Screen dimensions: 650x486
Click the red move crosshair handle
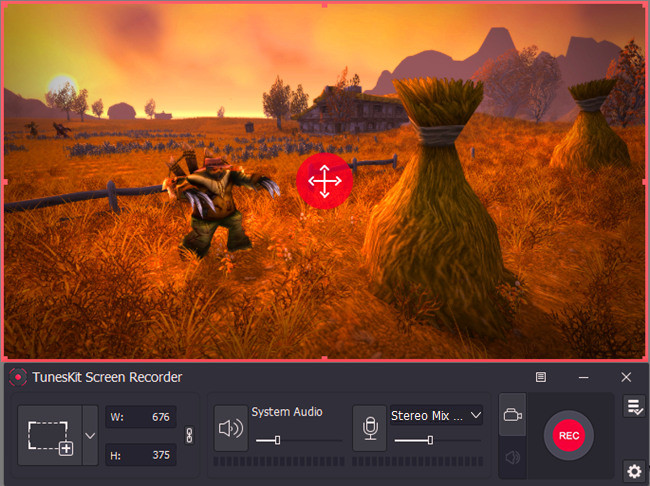pos(325,181)
